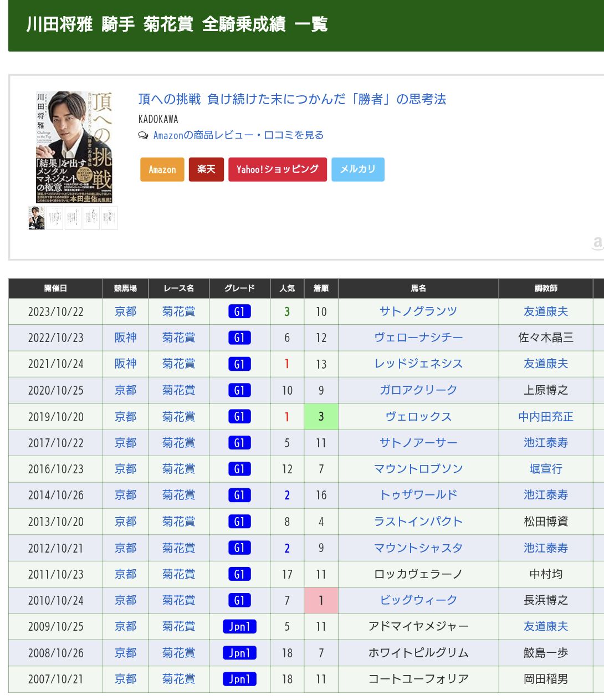Click the 着順 column header
The width and height of the screenshot is (604, 700).
pos(321,288)
